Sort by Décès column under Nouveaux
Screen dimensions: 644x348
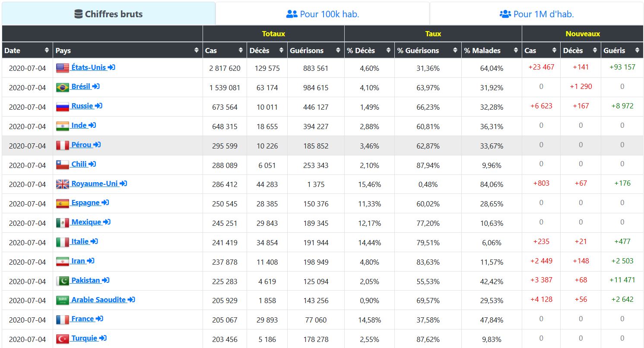581,51
